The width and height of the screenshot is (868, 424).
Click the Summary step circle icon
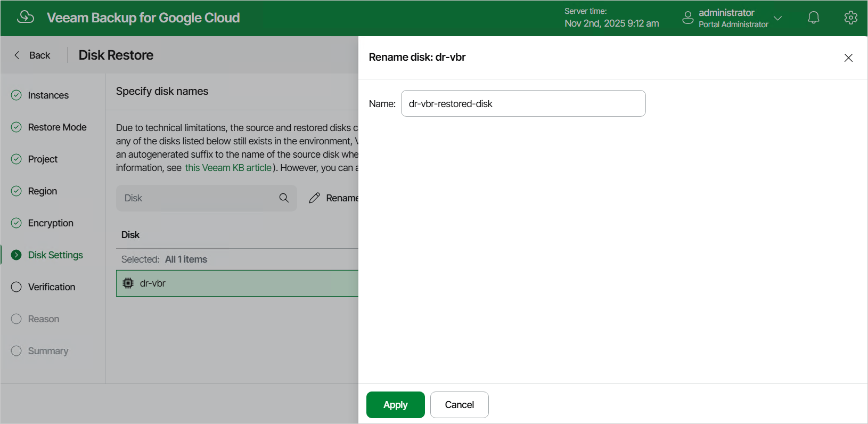pyautogui.click(x=17, y=351)
